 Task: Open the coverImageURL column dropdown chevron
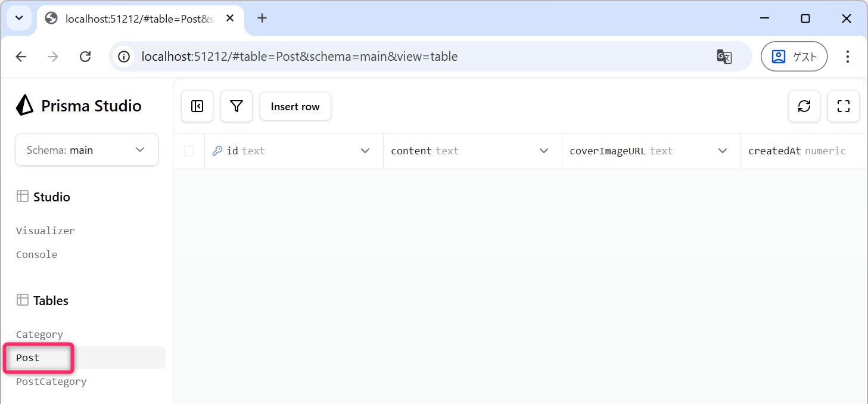(723, 151)
